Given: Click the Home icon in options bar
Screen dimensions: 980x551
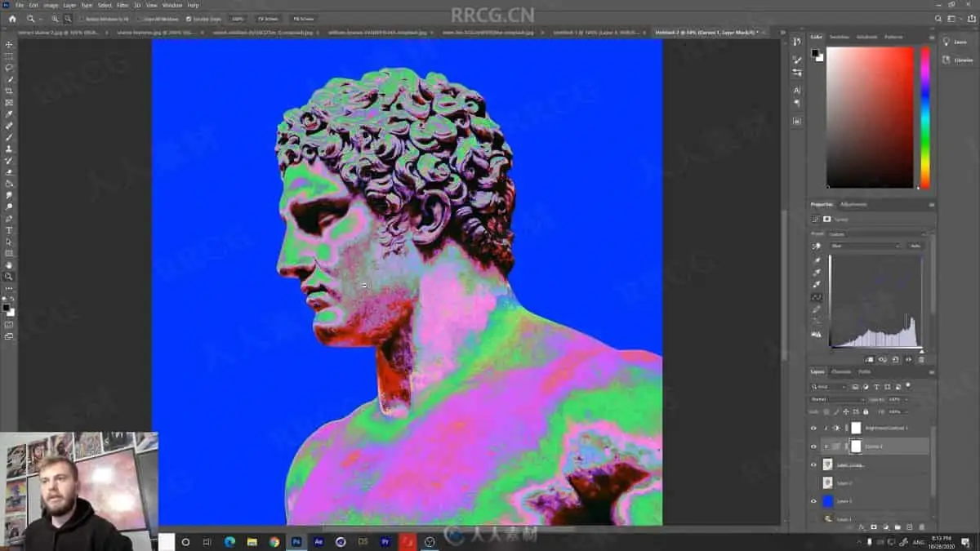Looking at the screenshot, I should 11,18.
